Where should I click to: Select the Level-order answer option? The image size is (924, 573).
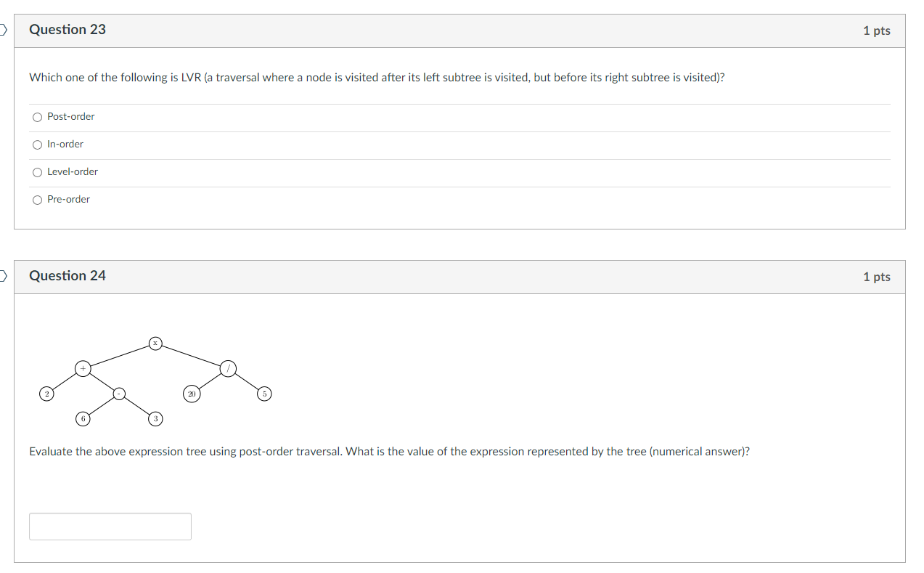(37, 172)
